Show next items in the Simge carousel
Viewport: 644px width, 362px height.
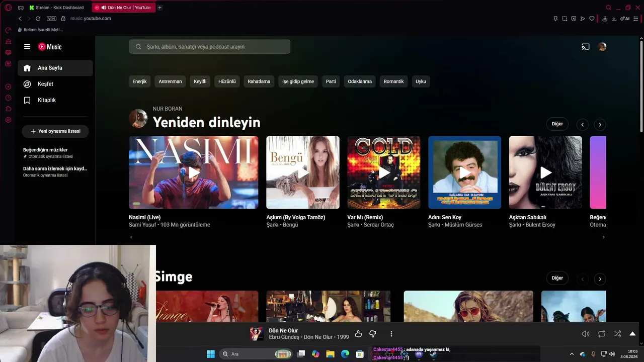[600, 279]
